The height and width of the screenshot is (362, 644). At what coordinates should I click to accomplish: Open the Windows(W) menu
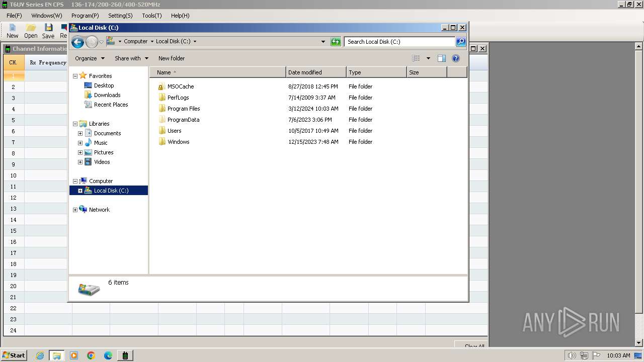click(x=47, y=16)
